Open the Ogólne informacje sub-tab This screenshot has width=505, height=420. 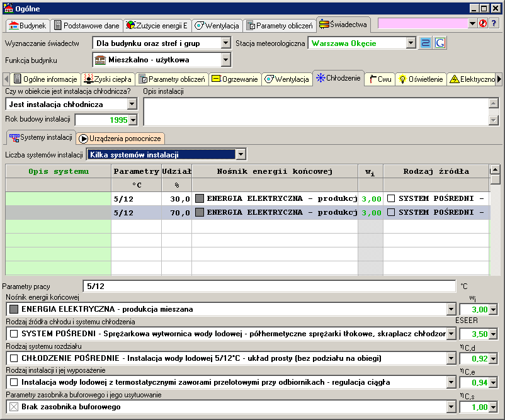point(45,79)
